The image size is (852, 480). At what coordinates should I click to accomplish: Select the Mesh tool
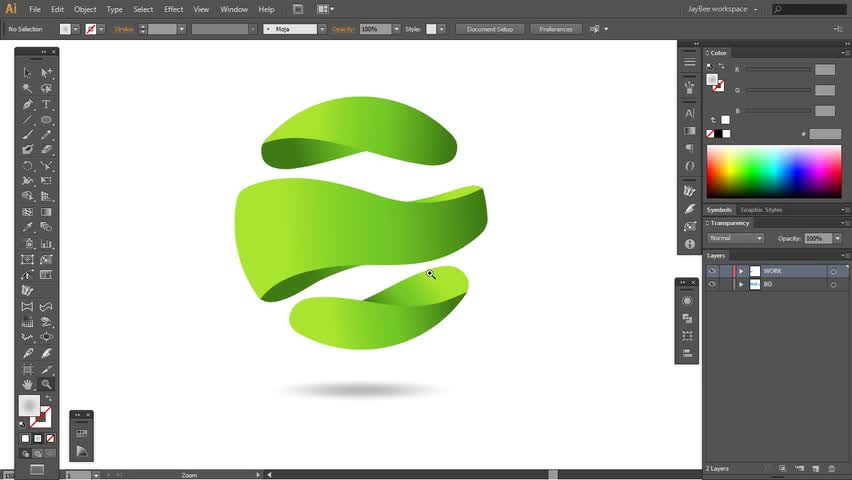(27, 212)
